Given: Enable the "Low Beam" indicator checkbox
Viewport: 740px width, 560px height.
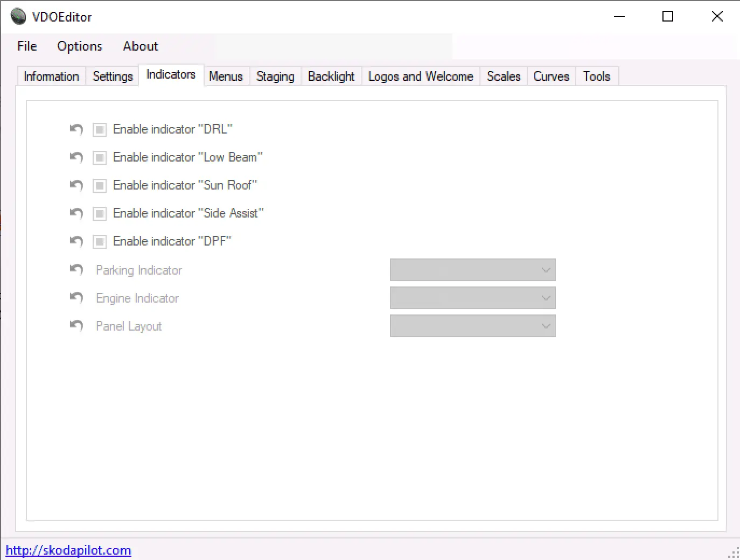Looking at the screenshot, I should pos(100,158).
